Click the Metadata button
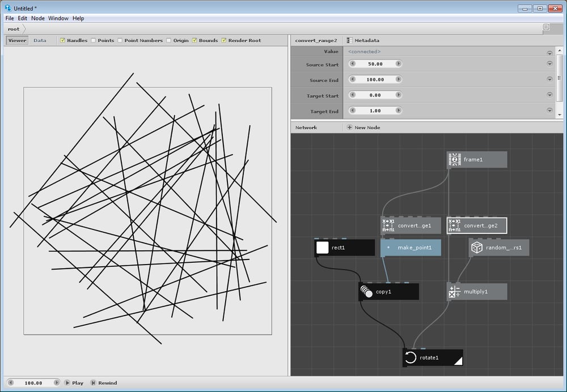 [363, 40]
